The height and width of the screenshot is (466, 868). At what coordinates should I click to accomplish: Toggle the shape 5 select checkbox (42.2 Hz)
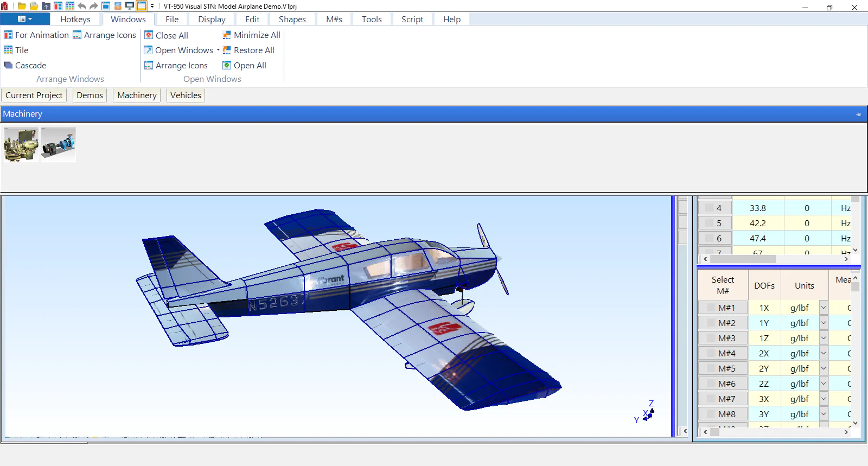pyautogui.click(x=709, y=223)
